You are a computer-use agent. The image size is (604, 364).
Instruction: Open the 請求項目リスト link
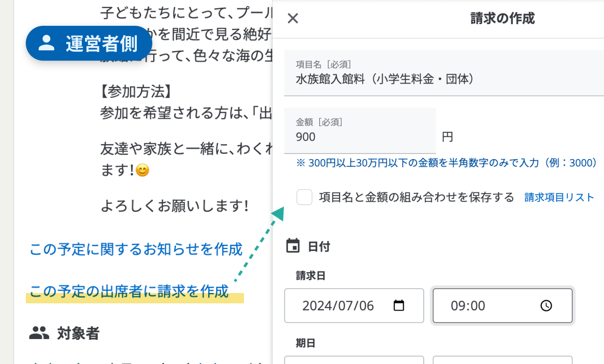559,197
